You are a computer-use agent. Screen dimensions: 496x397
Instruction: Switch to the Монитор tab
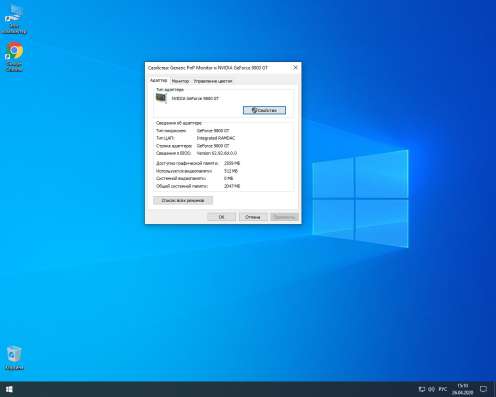(180, 81)
